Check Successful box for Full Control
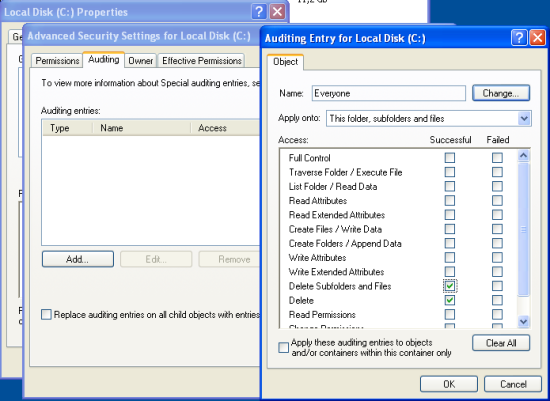The image size is (550, 401). click(x=450, y=158)
